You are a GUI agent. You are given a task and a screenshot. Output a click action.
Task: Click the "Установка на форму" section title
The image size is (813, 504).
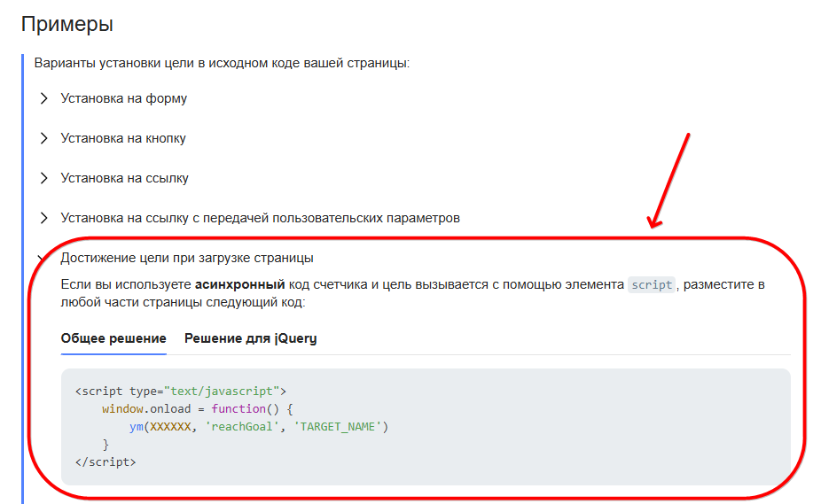(123, 98)
